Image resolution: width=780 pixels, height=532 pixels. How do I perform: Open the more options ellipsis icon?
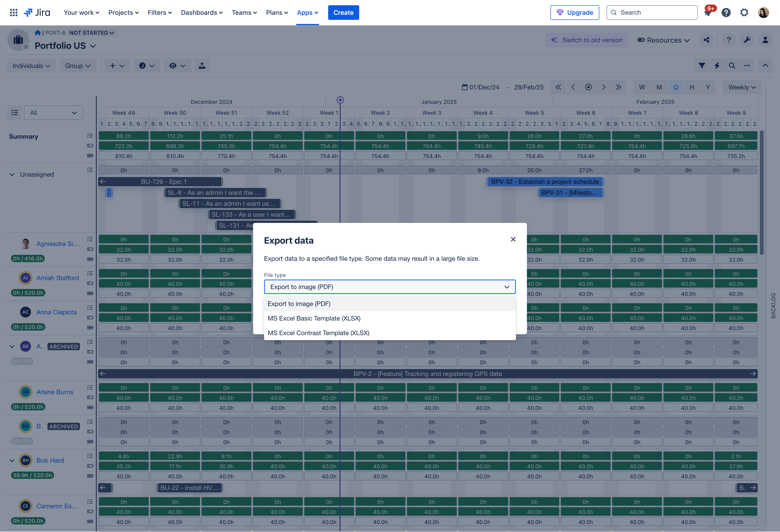(x=747, y=65)
